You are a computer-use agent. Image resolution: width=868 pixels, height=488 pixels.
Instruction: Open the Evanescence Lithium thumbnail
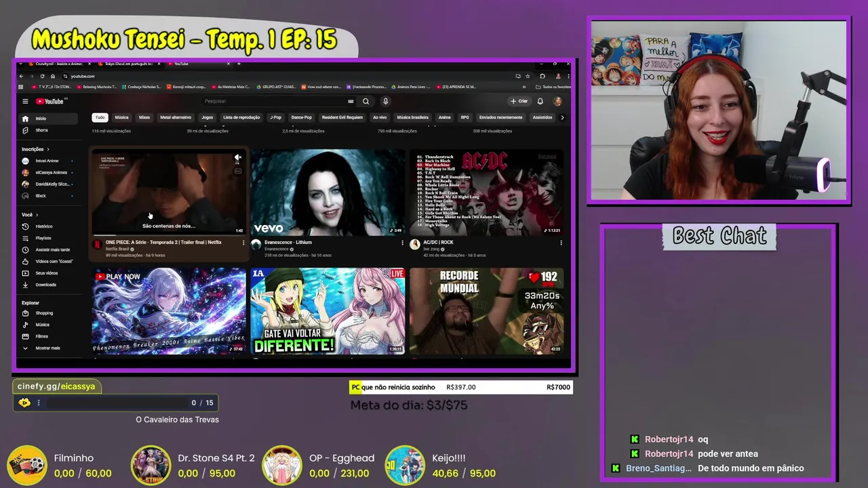pos(328,192)
